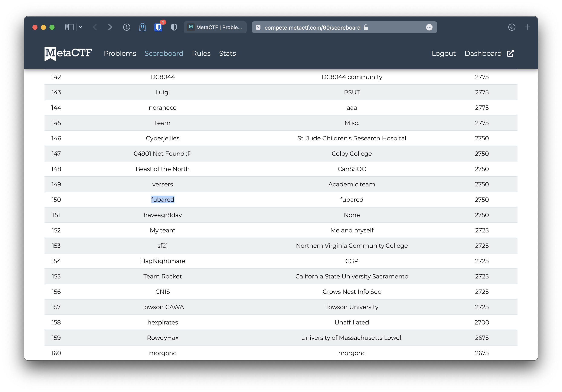Click rank number 146
This screenshot has width=562, height=392.
click(x=56, y=138)
